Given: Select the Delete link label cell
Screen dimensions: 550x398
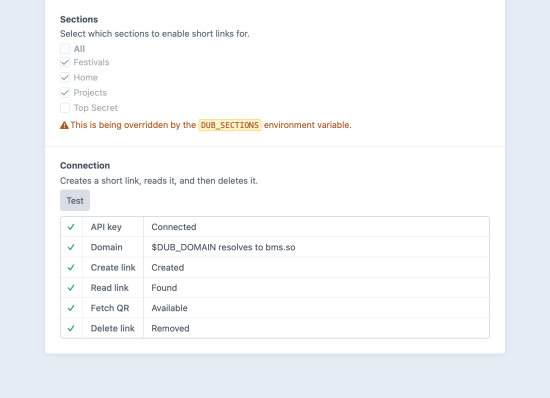Looking at the screenshot, I should pyautogui.click(x=113, y=329).
